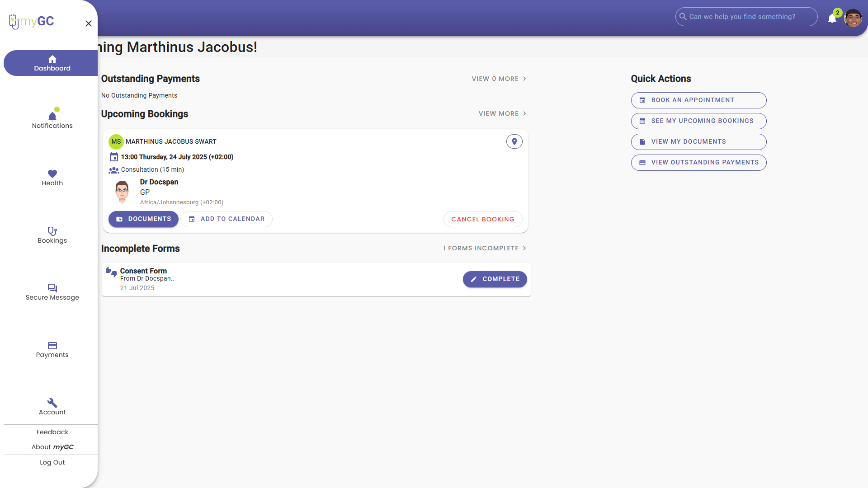Expand View 0 More outstanding payments

(x=499, y=79)
